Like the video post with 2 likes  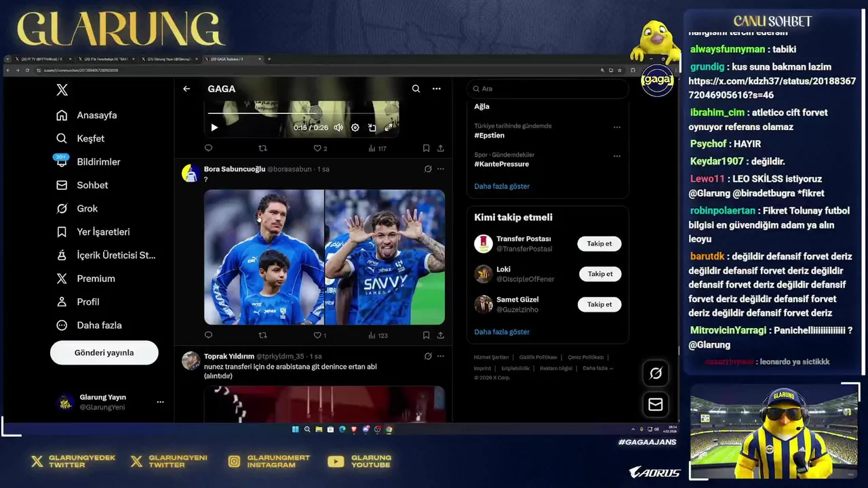(x=320, y=148)
